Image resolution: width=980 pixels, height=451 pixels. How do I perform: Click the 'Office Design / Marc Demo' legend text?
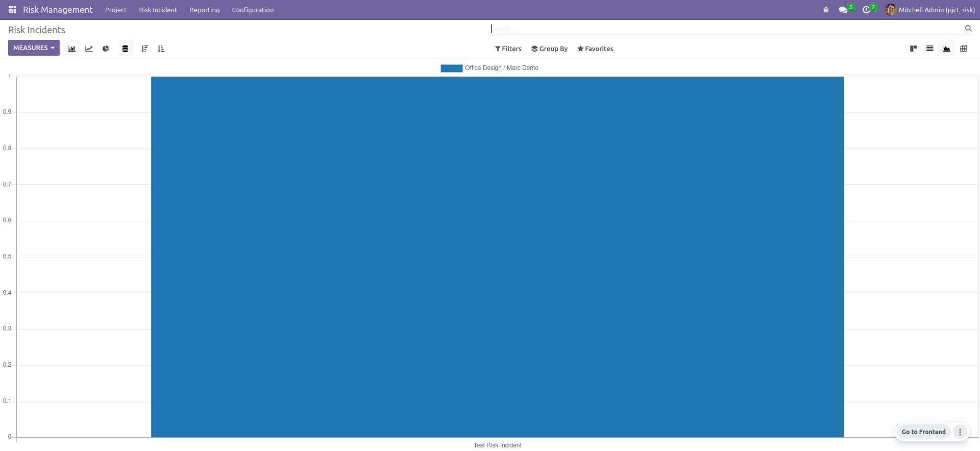502,68
